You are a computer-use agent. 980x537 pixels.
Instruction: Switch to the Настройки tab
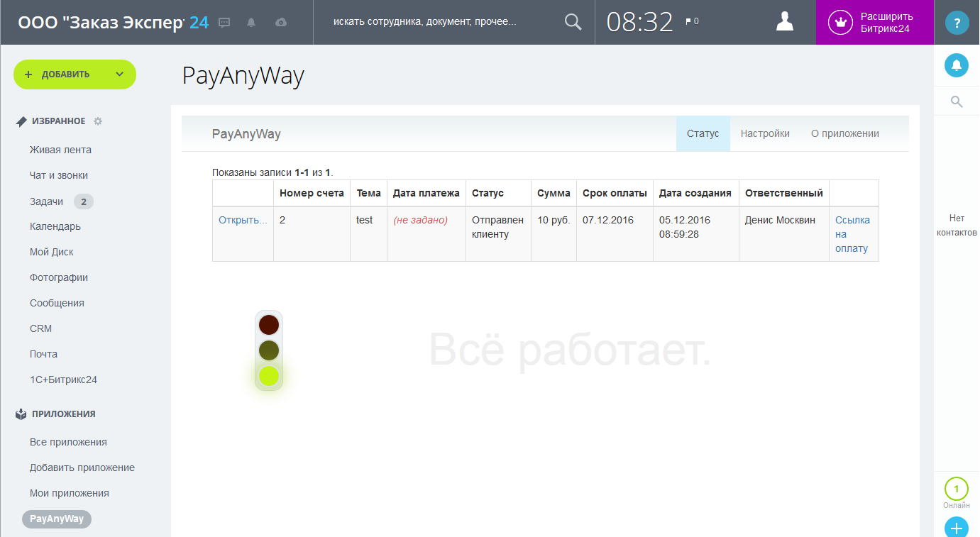[765, 133]
